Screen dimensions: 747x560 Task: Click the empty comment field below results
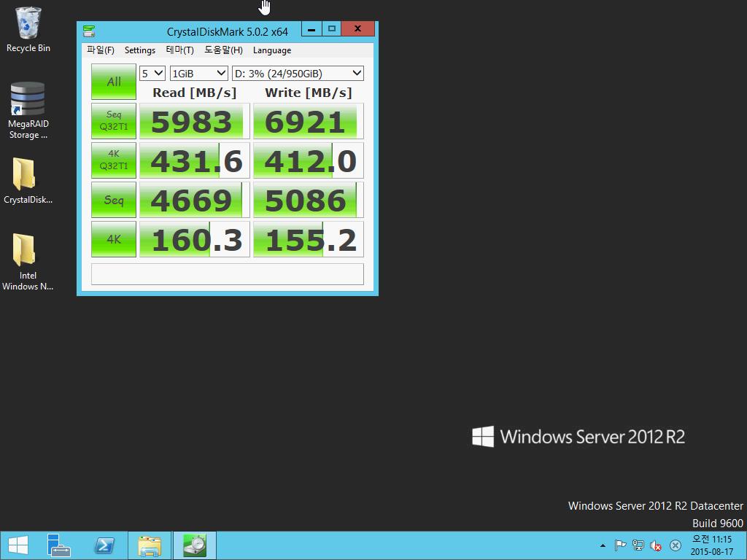tap(228, 274)
